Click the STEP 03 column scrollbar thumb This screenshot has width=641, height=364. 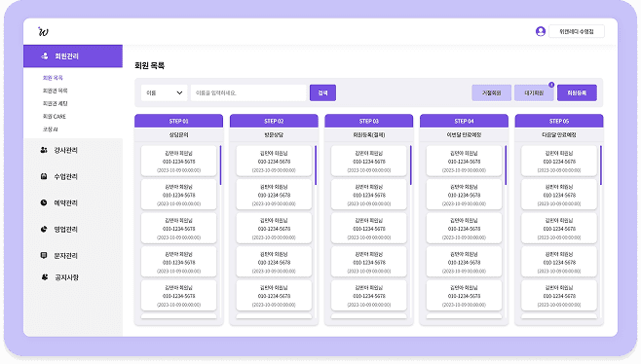pos(411,165)
